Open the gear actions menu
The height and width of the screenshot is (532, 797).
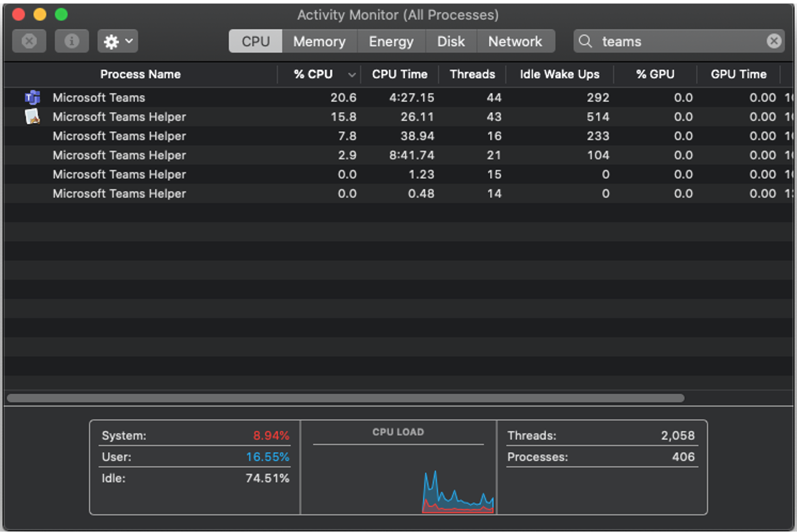point(117,41)
